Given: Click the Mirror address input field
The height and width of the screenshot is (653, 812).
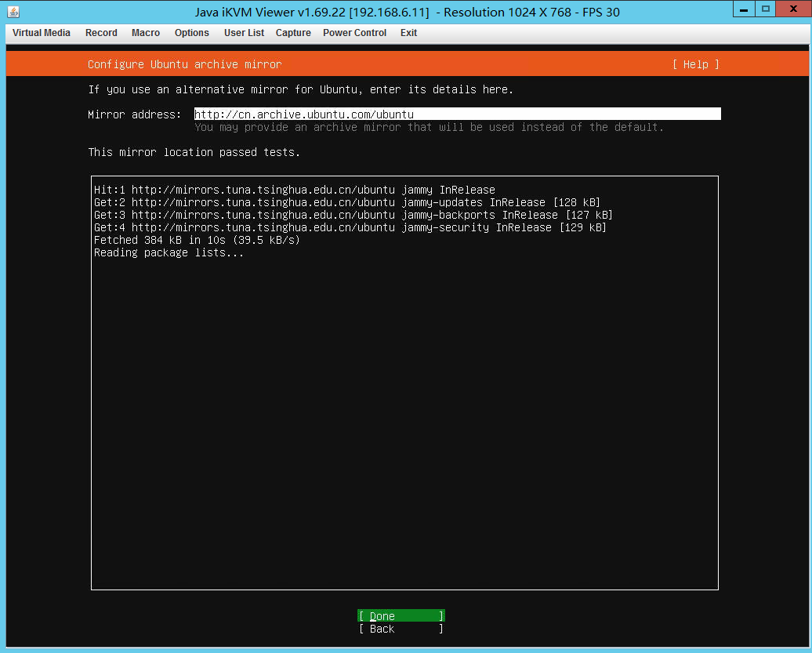Looking at the screenshot, I should [x=457, y=114].
